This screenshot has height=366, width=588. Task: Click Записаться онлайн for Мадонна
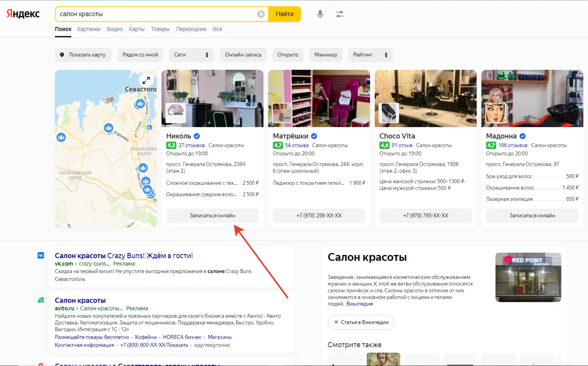532,215
